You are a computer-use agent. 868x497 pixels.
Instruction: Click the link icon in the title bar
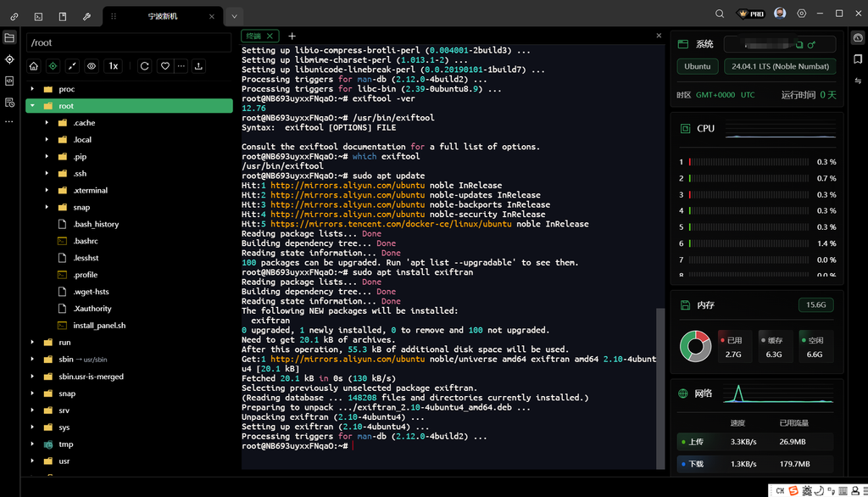click(x=14, y=17)
